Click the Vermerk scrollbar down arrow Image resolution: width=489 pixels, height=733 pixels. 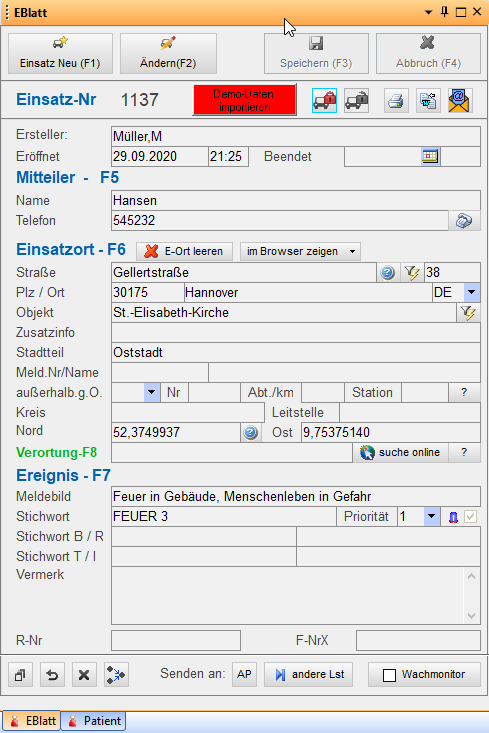click(471, 616)
